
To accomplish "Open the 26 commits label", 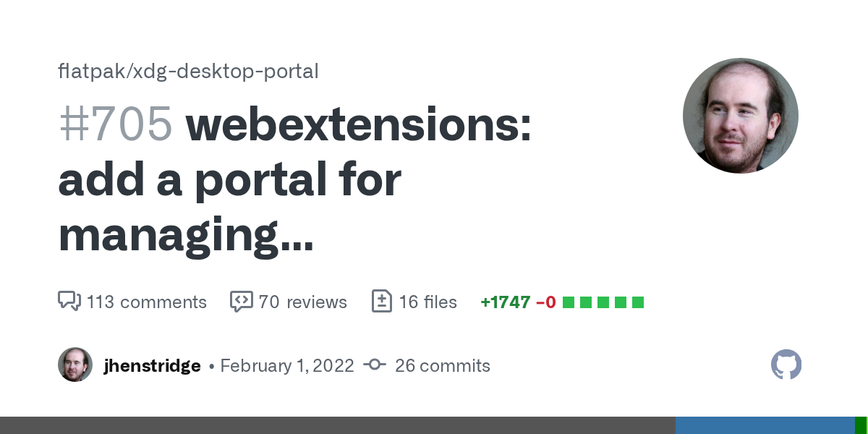I will (x=443, y=366).
